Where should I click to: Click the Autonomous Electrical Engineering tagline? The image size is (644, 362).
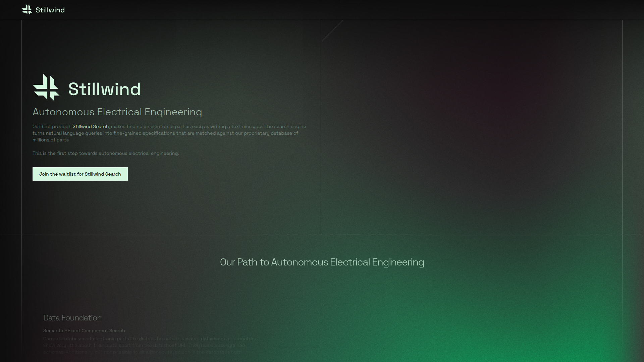coord(117,112)
